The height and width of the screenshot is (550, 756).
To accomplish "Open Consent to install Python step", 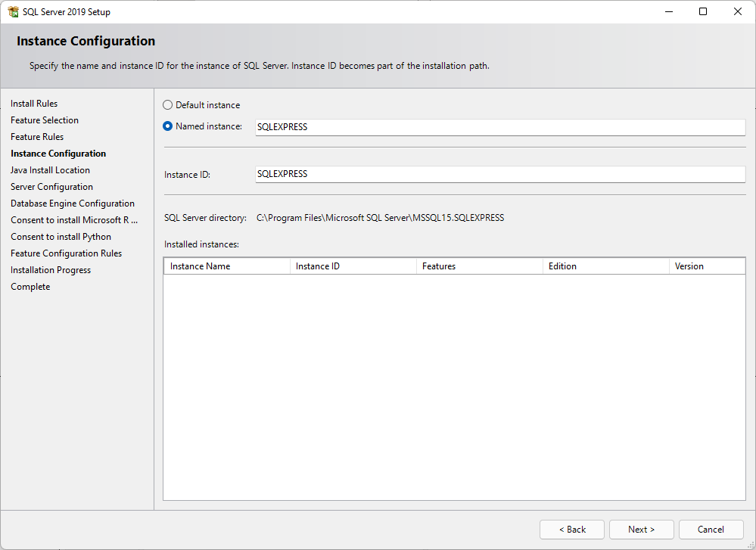I will point(61,237).
